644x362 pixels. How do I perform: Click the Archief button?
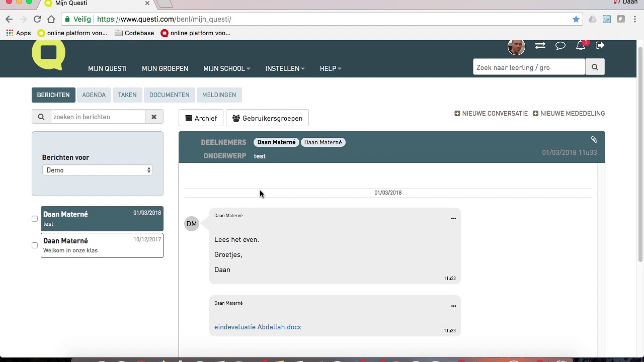click(x=201, y=118)
